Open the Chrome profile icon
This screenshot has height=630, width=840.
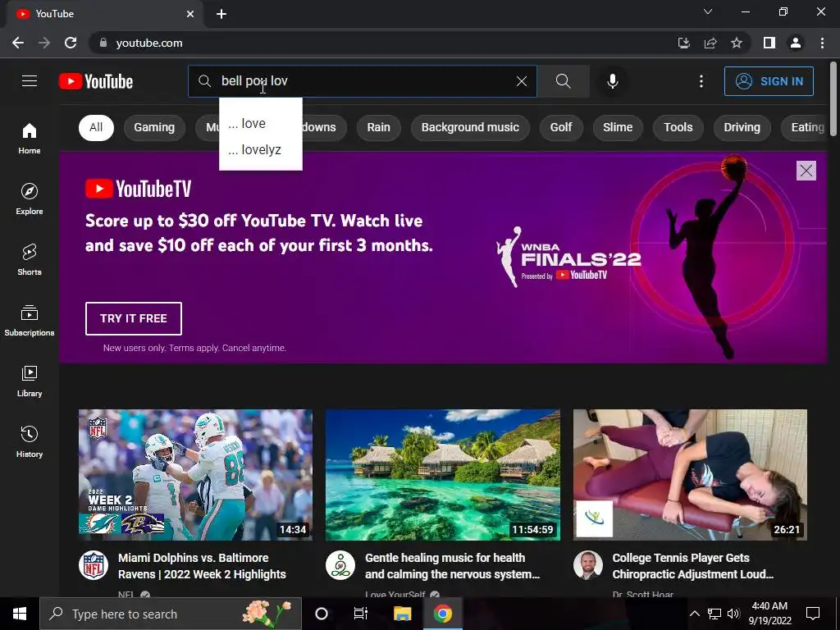pyautogui.click(x=796, y=43)
